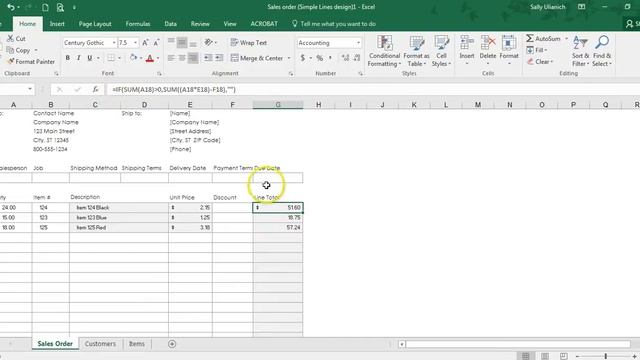
Task: Apply fill color with the paint bucket icon
Action: click(x=133, y=58)
